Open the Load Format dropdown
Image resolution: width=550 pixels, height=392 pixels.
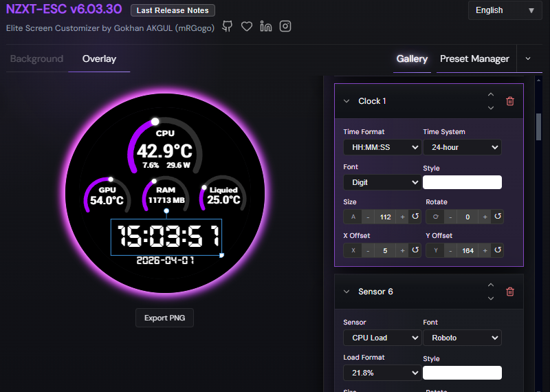pyautogui.click(x=382, y=373)
